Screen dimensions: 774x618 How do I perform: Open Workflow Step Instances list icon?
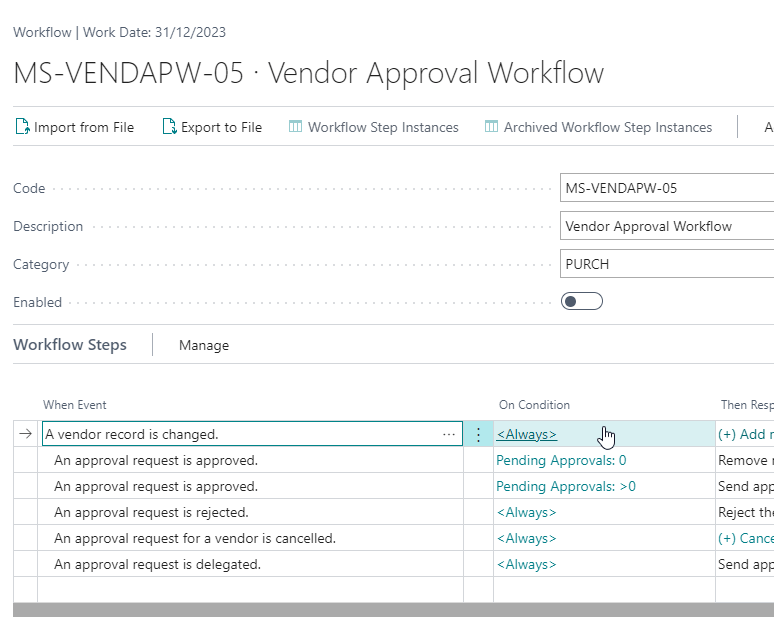click(x=295, y=127)
